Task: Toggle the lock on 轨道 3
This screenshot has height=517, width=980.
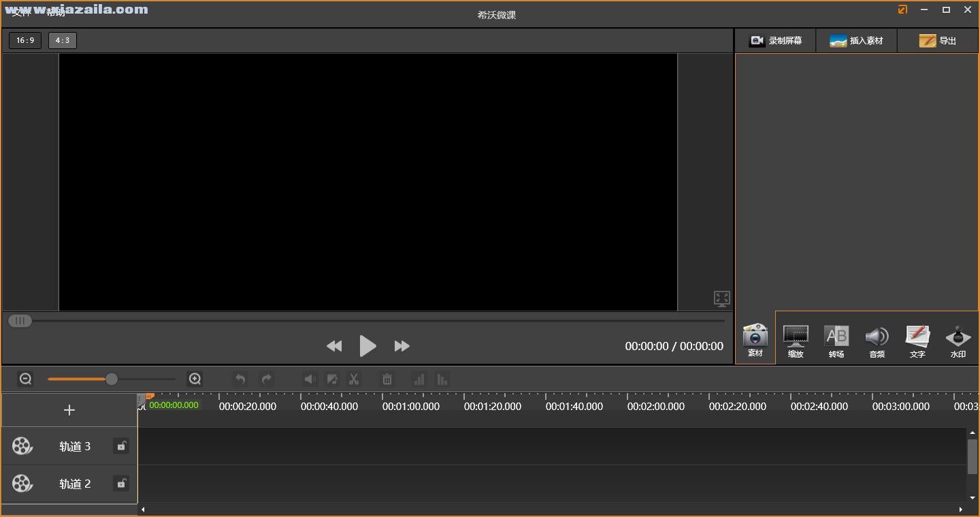Action: click(x=121, y=446)
